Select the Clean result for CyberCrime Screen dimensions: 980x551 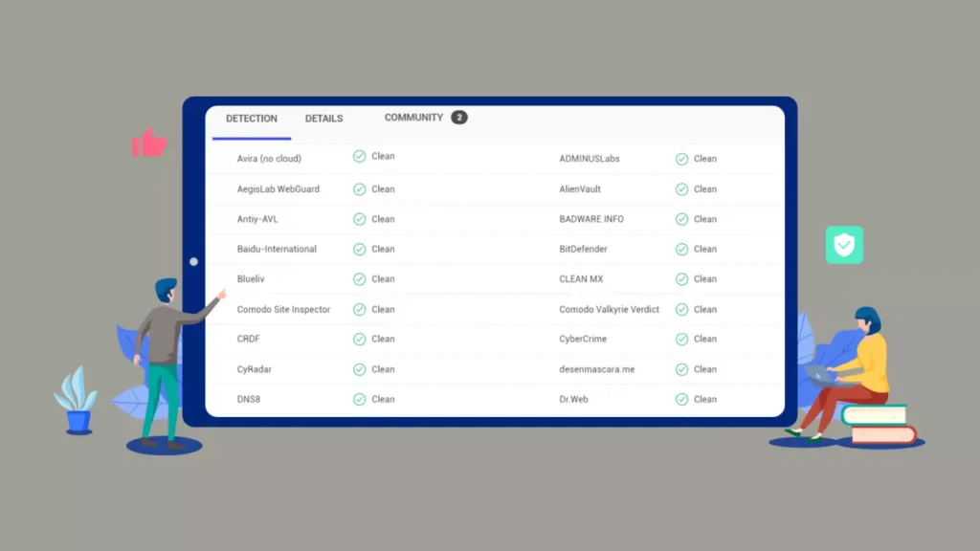705,340
